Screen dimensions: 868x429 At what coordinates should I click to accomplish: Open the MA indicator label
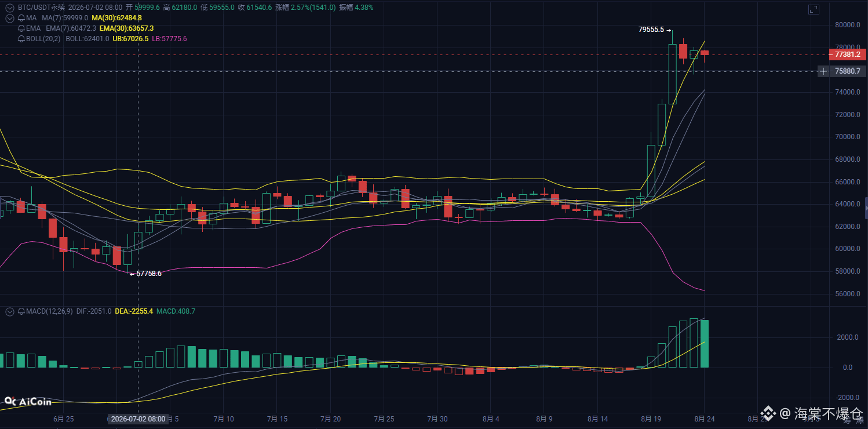pyautogui.click(x=31, y=18)
